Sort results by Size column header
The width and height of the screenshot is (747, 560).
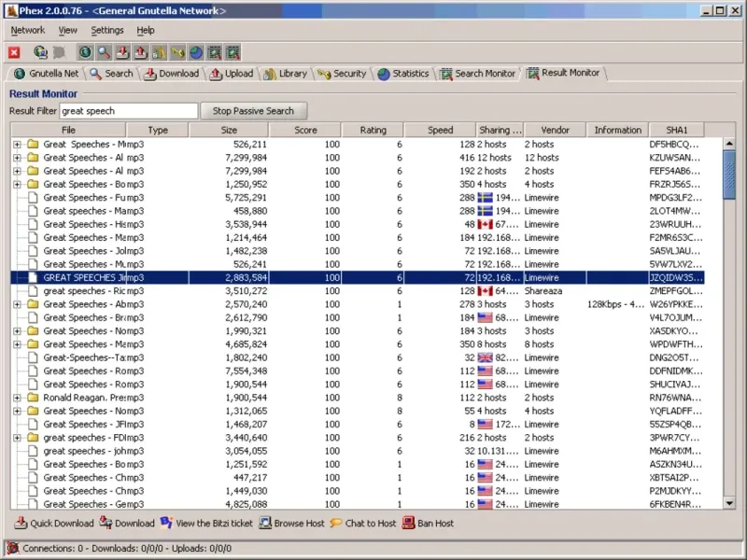(229, 131)
